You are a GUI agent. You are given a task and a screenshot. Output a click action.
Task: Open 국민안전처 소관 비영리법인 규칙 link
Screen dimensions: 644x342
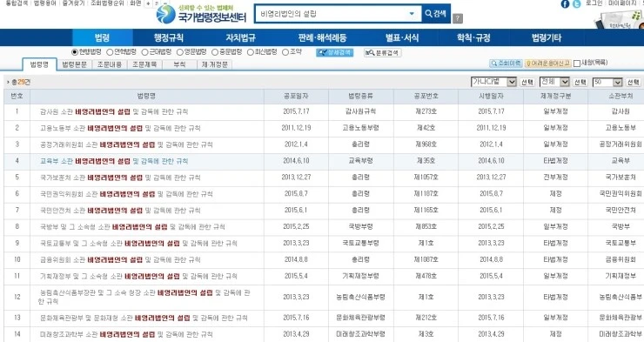[x=120, y=211]
